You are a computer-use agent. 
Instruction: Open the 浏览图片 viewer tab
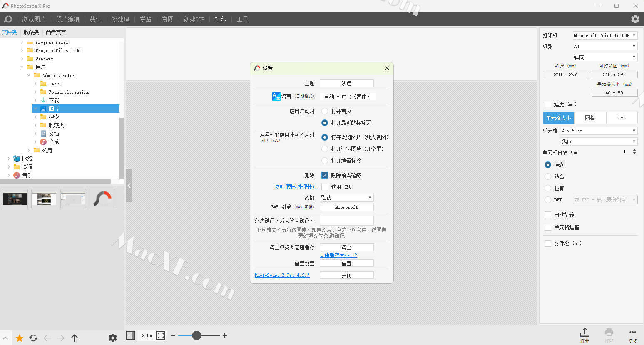tap(33, 19)
